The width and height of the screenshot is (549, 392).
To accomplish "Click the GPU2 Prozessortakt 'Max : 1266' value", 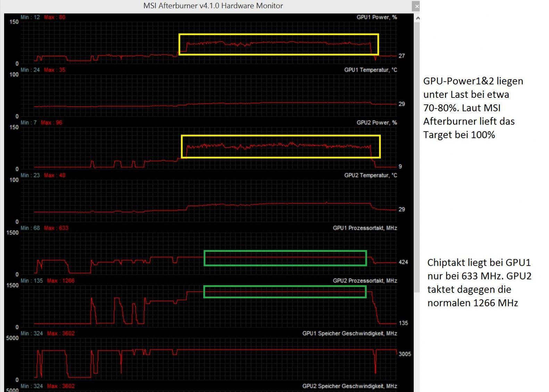I will point(61,281).
